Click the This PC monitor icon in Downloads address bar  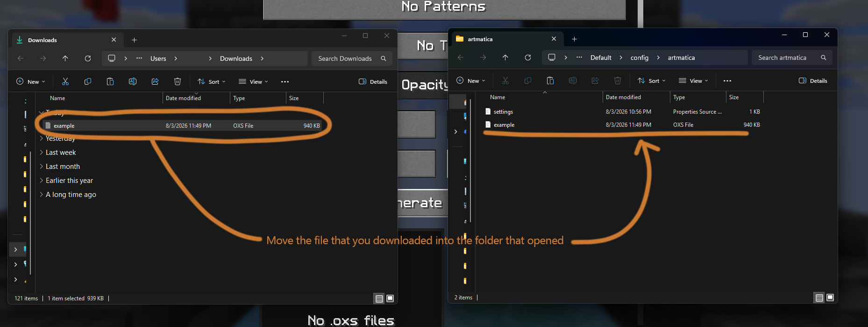[x=112, y=58]
